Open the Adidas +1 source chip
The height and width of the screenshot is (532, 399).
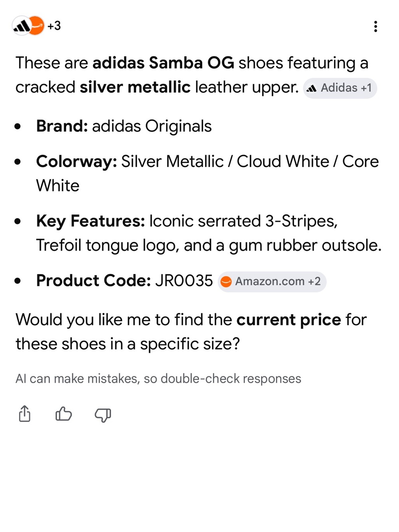pyautogui.click(x=340, y=88)
